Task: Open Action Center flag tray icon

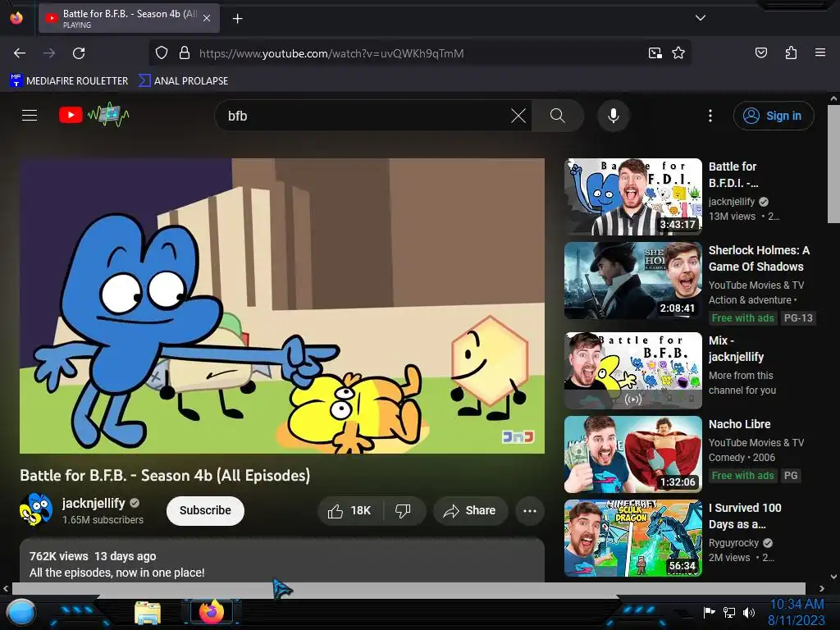Action: [x=709, y=612]
